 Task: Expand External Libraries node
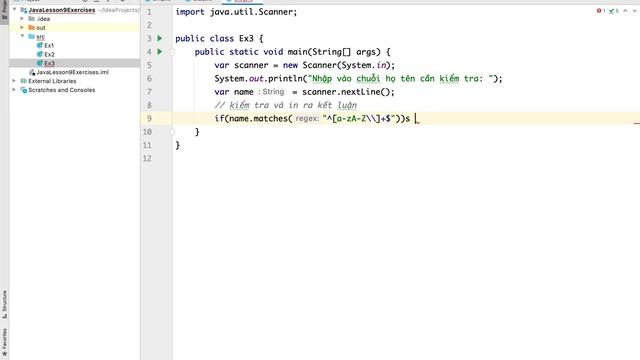14,81
